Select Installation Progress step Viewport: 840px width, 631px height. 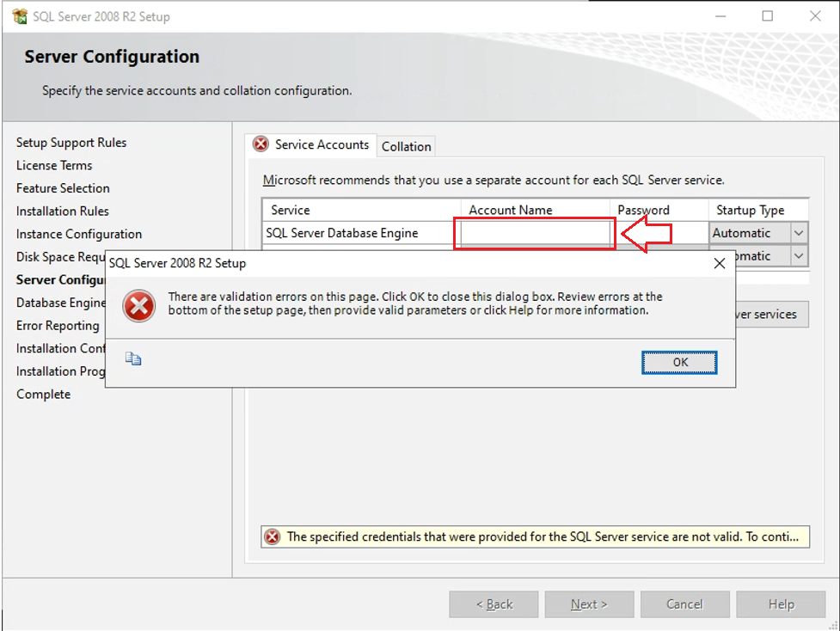[60, 371]
